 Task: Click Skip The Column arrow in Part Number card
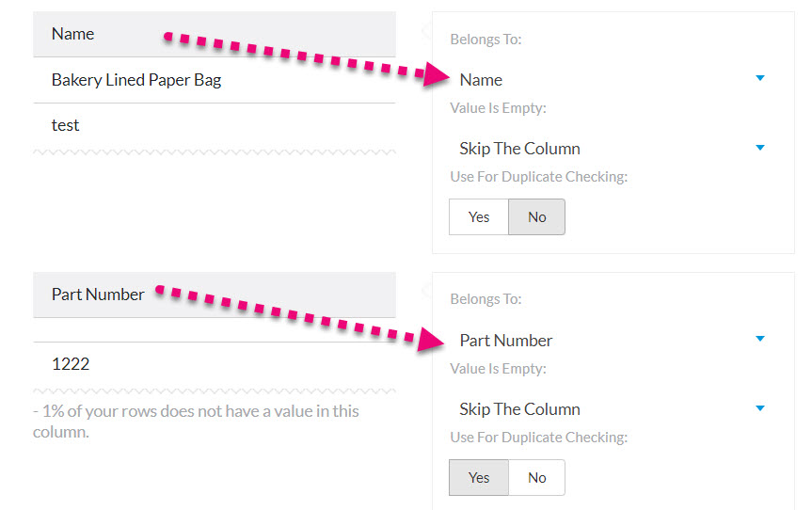759,408
